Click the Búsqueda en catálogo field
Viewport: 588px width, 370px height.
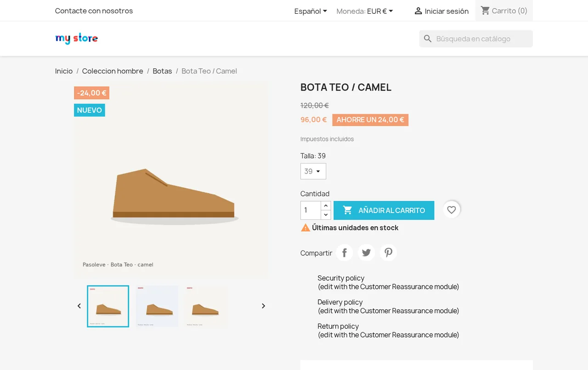(x=476, y=39)
